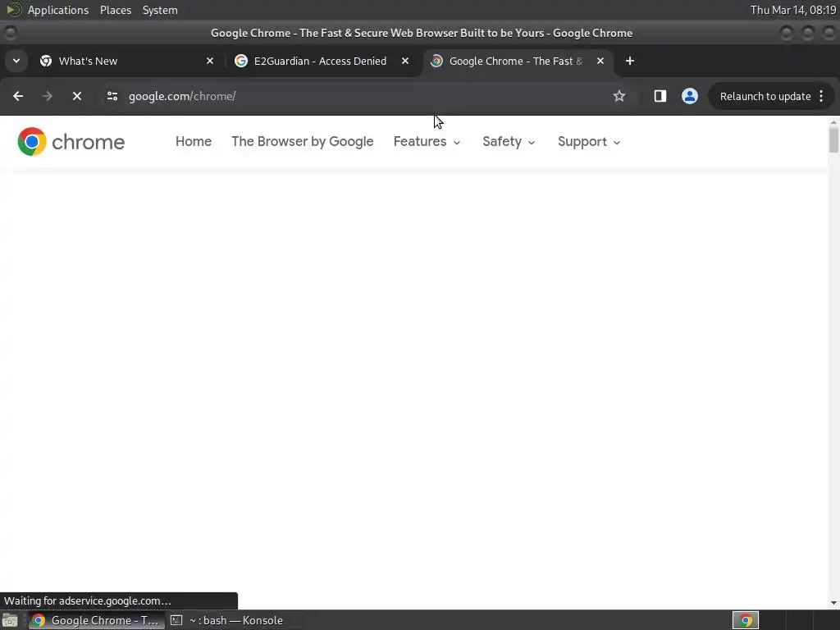This screenshot has height=630, width=840.
Task: Click the scrollbar down arrow
Action: point(833,603)
